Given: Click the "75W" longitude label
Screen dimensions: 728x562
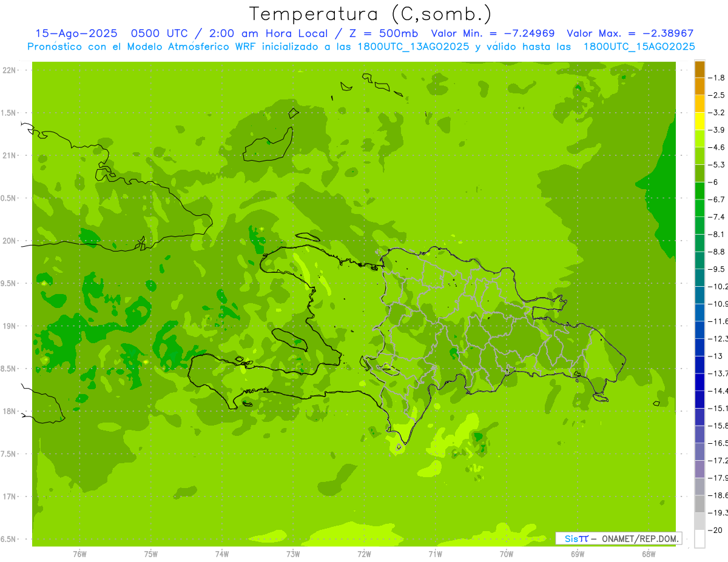Looking at the screenshot, I should click(151, 554).
